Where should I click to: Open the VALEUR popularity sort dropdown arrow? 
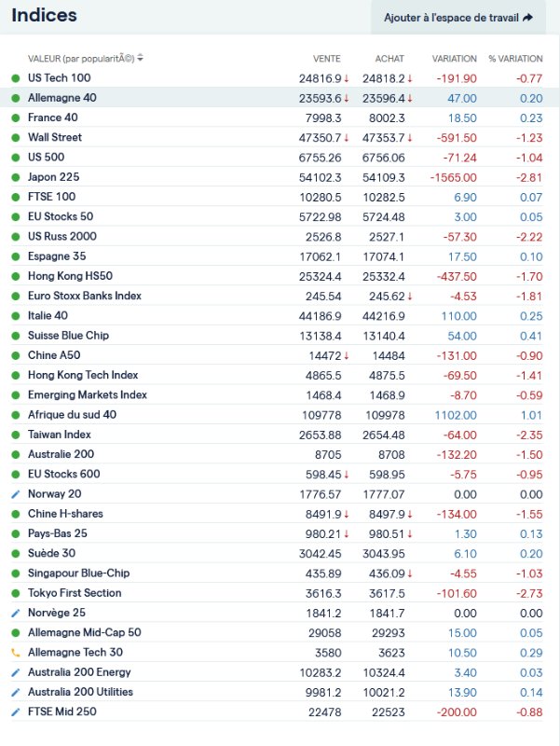(x=140, y=59)
